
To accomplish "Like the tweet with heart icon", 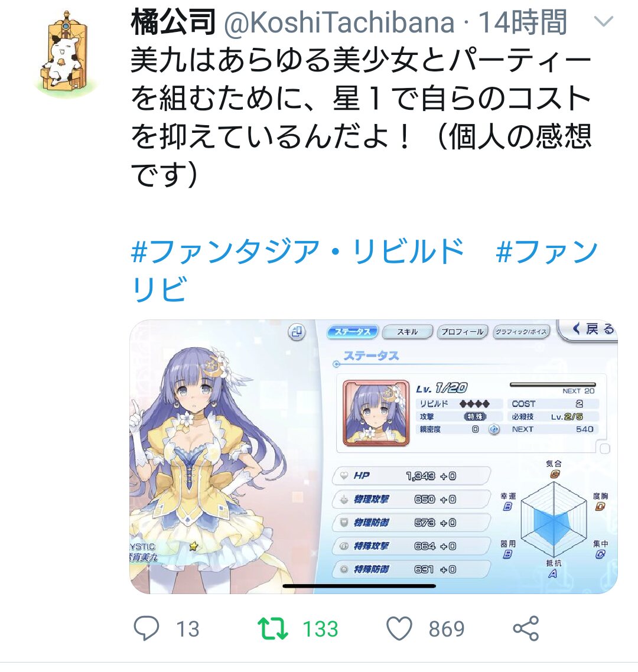I will (399, 628).
